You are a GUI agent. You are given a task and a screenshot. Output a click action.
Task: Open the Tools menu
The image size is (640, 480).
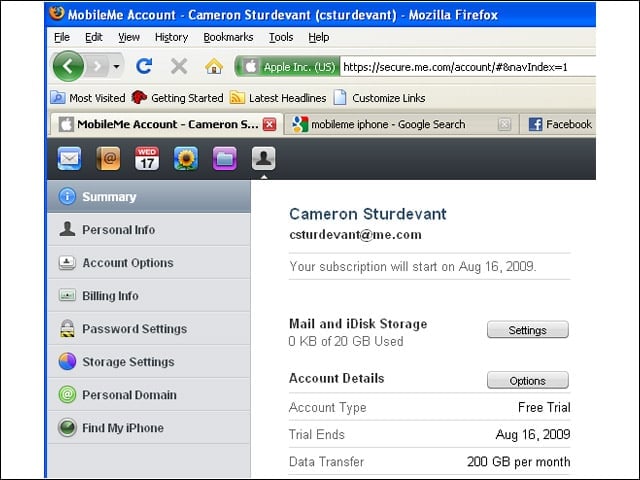[x=281, y=37]
